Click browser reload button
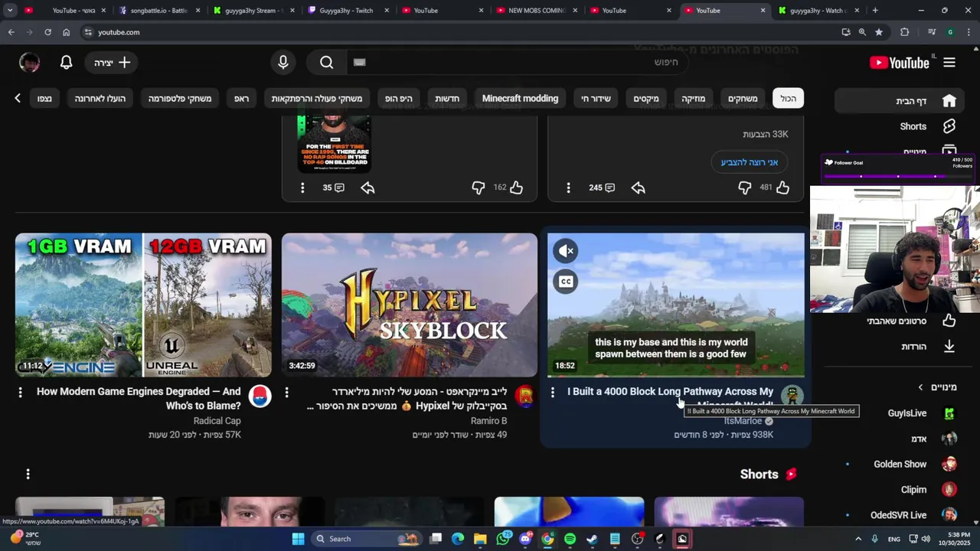Screen dimensions: 980x551 47,32
